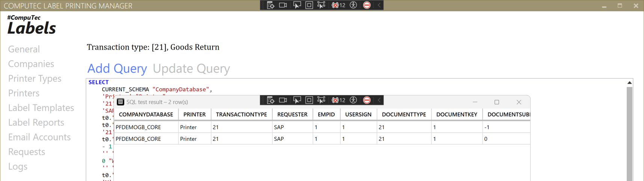
Task: Collapse main title bar debug toolbar chevron
Action: [379, 5]
